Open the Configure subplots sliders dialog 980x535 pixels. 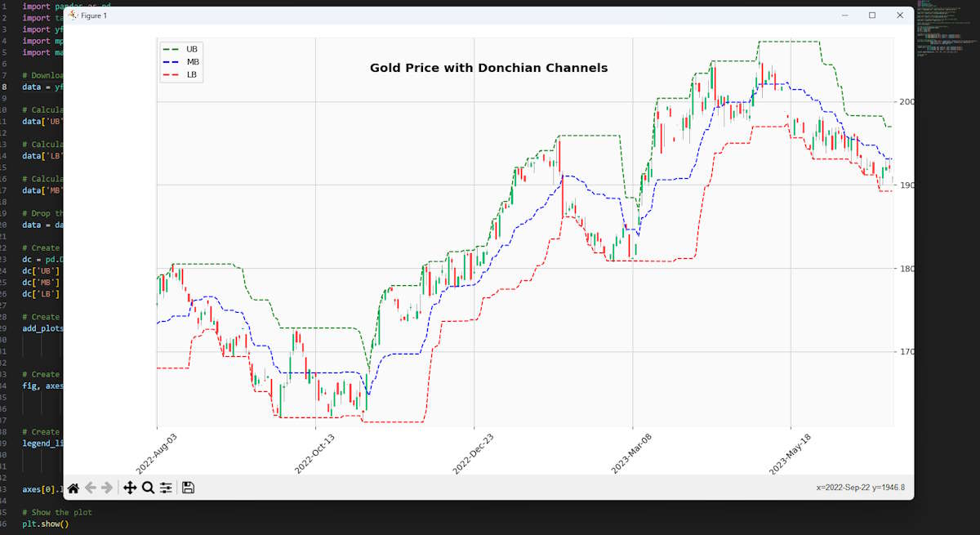166,488
